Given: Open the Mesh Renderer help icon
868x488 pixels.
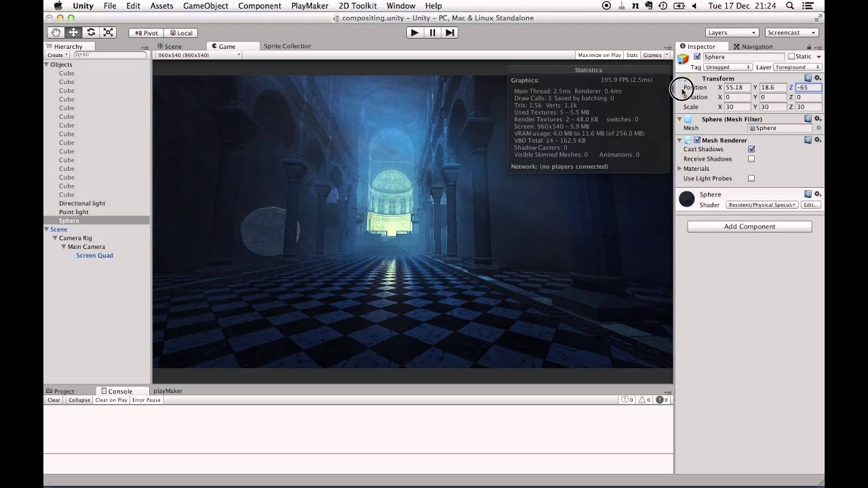Looking at the screenshot, I should [808, 140].
